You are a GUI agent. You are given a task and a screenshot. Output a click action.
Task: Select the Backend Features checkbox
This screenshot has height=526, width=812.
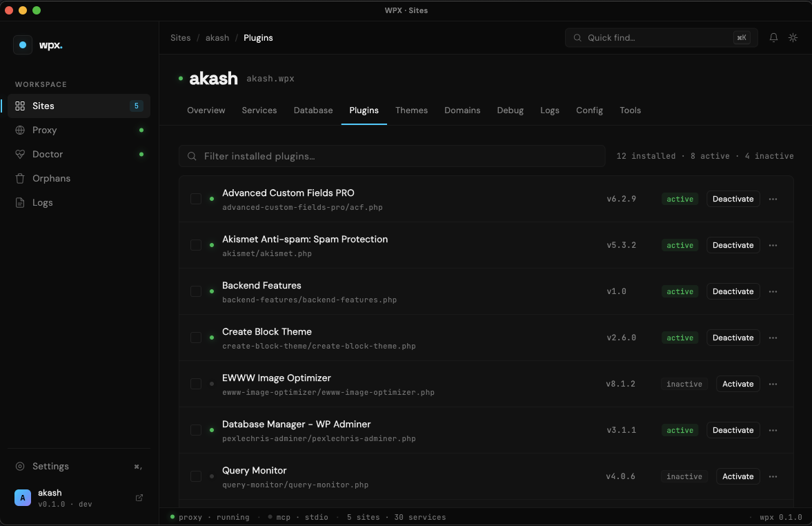(196, 291)
